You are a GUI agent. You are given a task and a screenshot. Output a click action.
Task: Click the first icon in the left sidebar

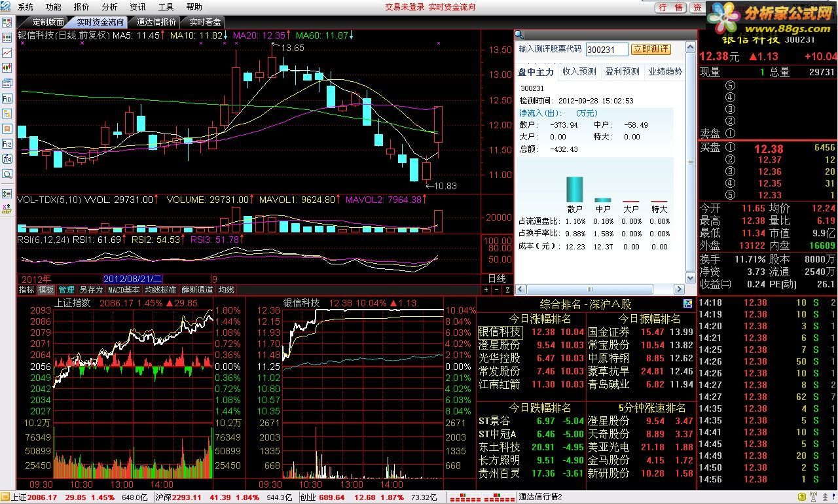pos(7,23)
